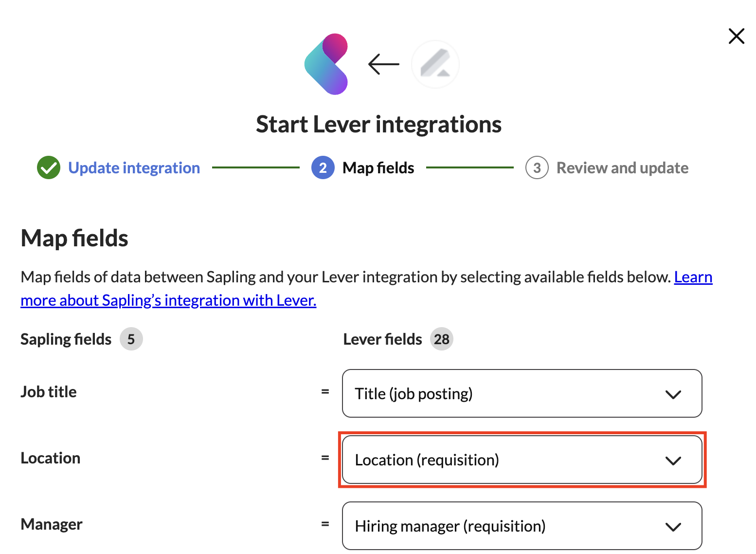756x554 pixels.
Task: Select the Map fields step label
Action: point(378,168)
